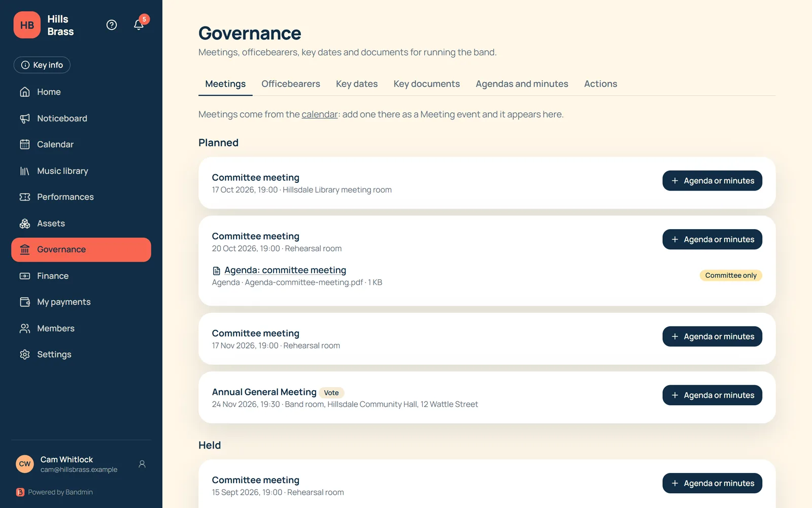Open the help question mark icon
Image resolution: width=812 pixels, height=508 pixels.
(112, 25)
